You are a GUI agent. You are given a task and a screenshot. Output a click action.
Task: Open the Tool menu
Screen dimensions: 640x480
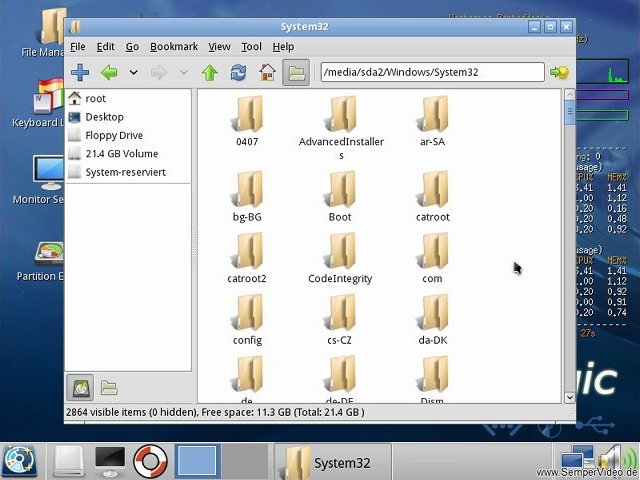pos(251,46)
